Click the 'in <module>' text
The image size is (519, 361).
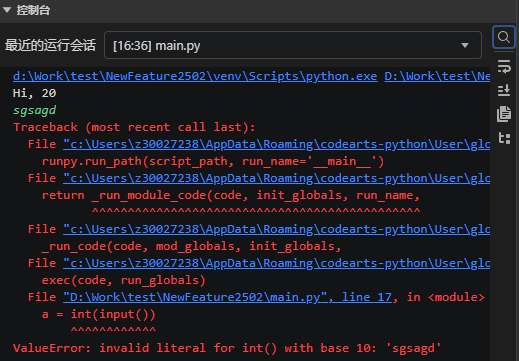(446, 297)
